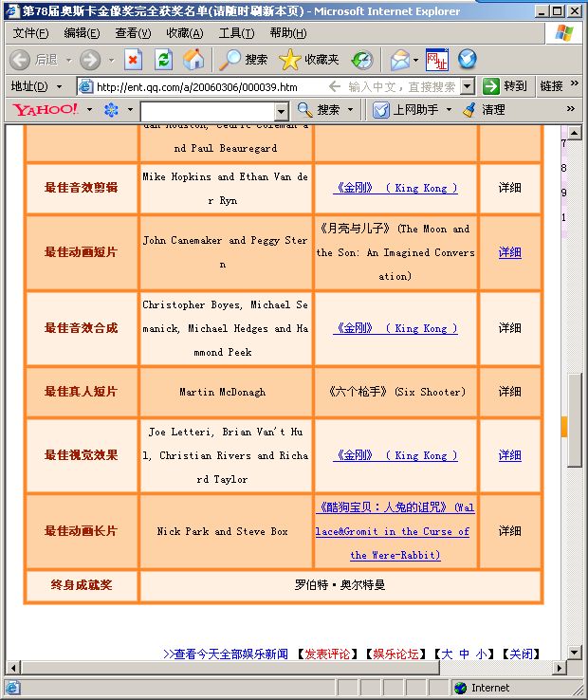The image size is (588, 700).
Task: Click the Back navigation arrow icon
Action: (20, 60)
